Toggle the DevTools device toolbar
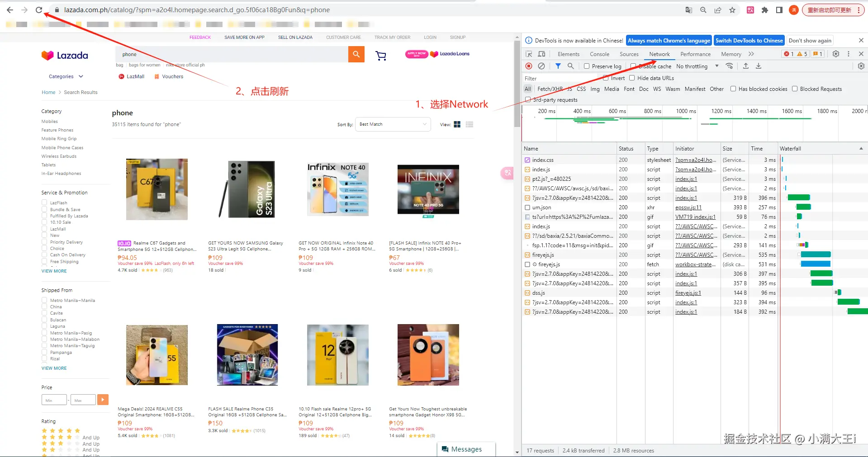This screenshot has height=457, width=868. [x=541, y=54]
